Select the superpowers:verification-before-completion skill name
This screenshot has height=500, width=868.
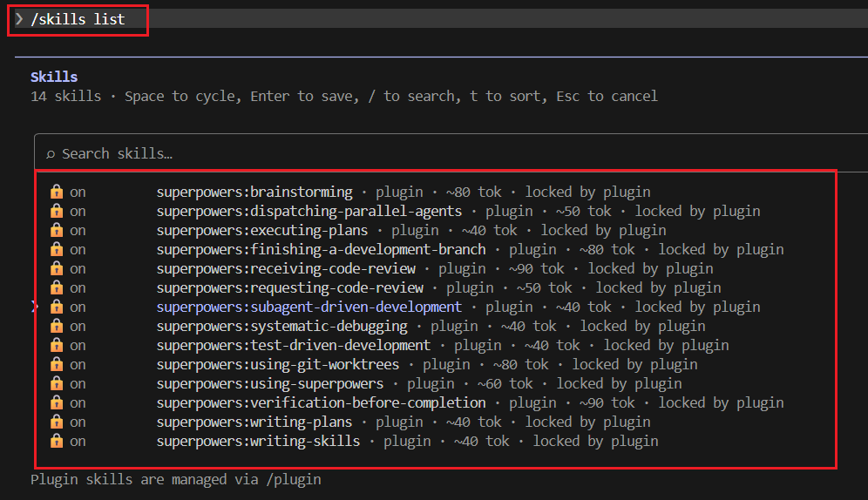321,402
